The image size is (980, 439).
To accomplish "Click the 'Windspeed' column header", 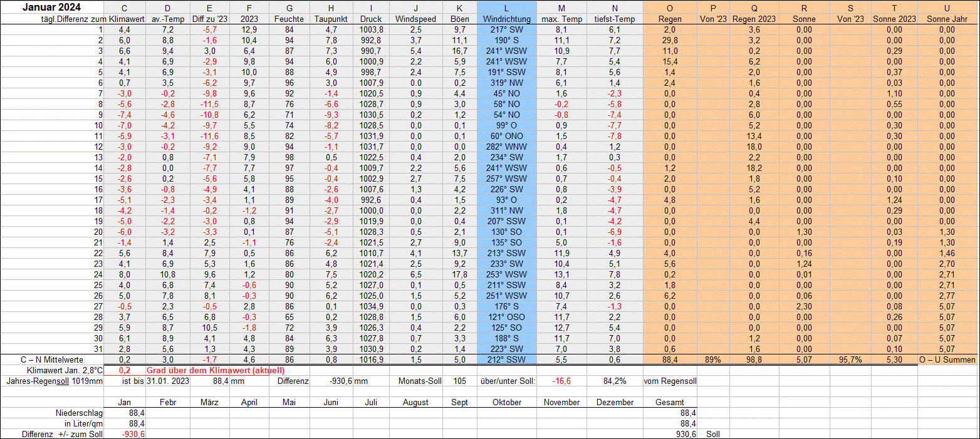I will click(x=415, y=19).
